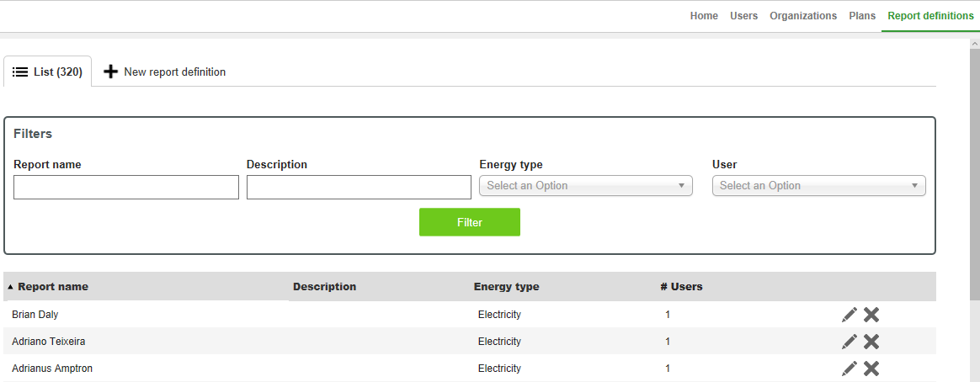Expand the User filter dropdown

pyautogui.click(x=818, y=186)
